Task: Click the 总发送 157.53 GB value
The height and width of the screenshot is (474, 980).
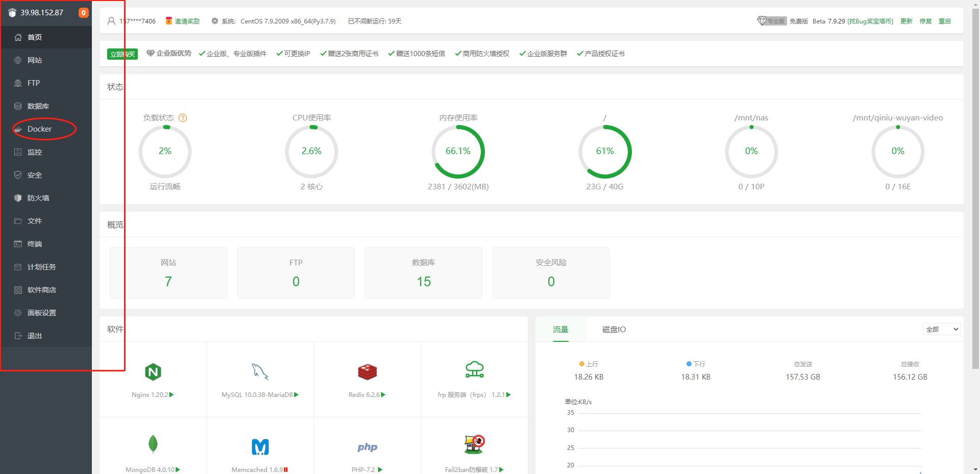Action: point(803,377)
